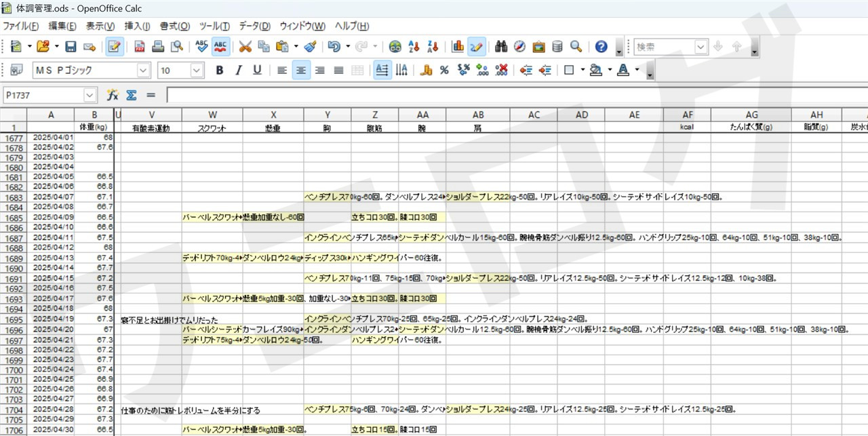
Task: Click the Undo arrow icon
Action: 334,47
